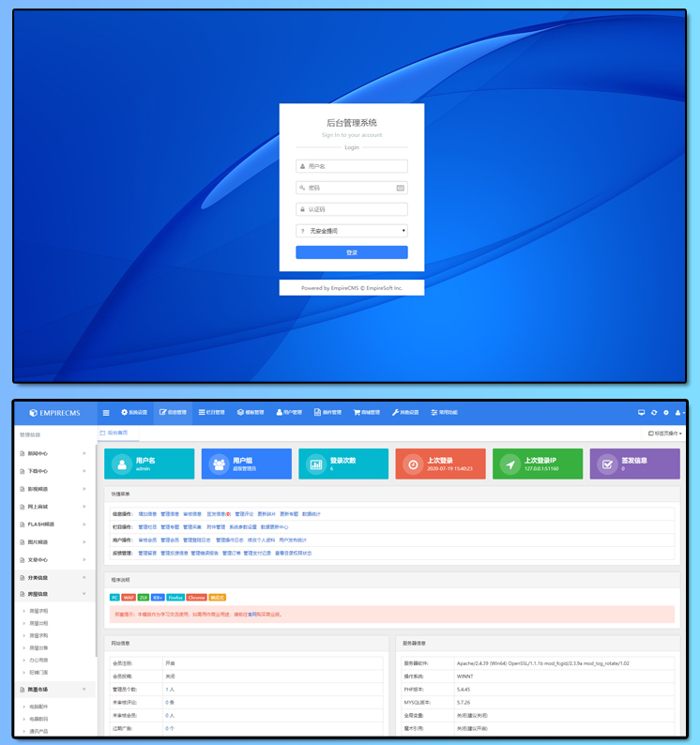700x745 pixels.
Task: Click the keyboard icon in the password field
Action: click(x=401, y=188)
